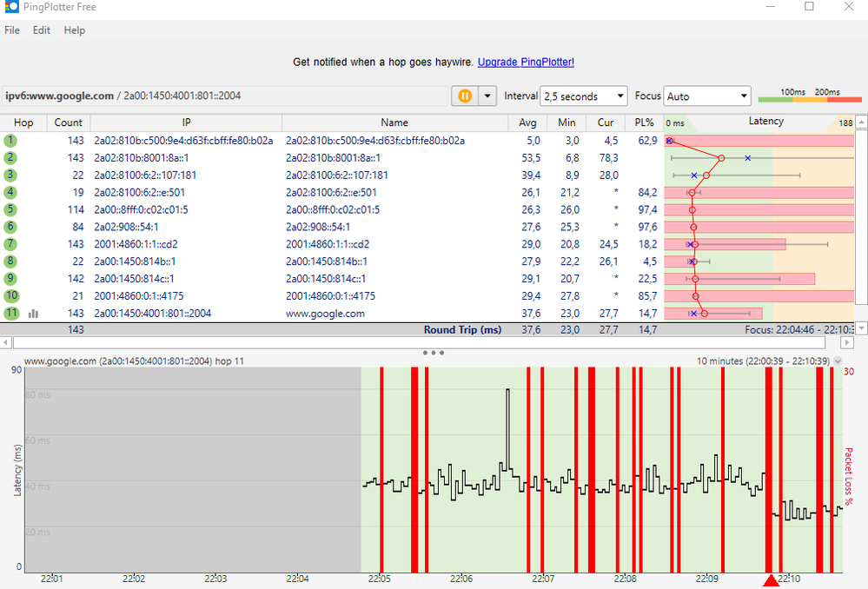The width and height of the screenshot is (868, 589).
Task: Click hop 5's green status circle
Action: [10, 209]
